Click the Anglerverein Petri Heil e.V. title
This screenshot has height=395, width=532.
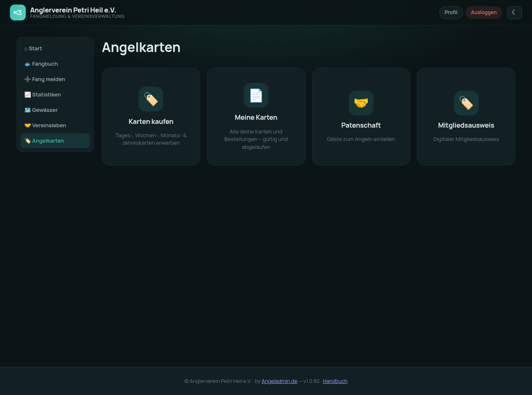pyautogui.click(x=73, y=10)
